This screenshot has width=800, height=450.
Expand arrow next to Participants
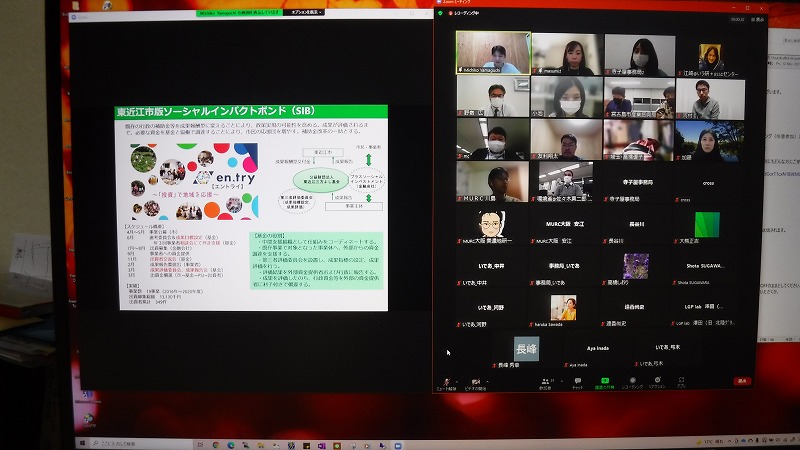point(562,381)
